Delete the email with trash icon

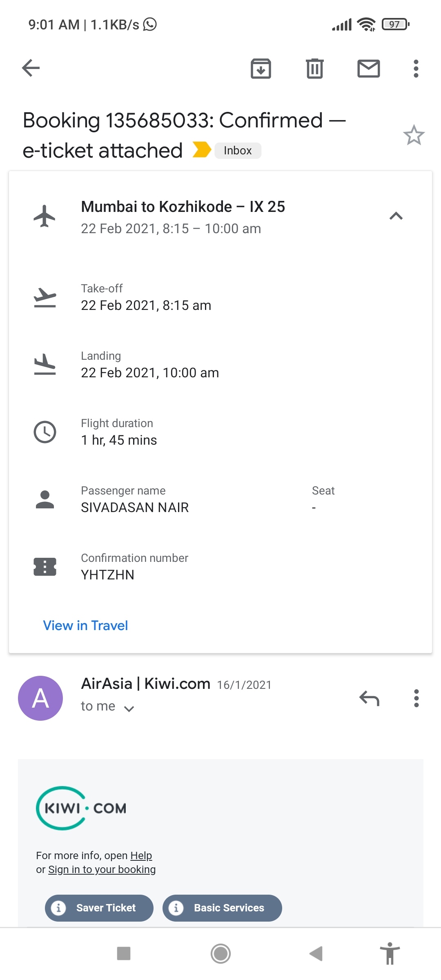click(x=315, y=68)
